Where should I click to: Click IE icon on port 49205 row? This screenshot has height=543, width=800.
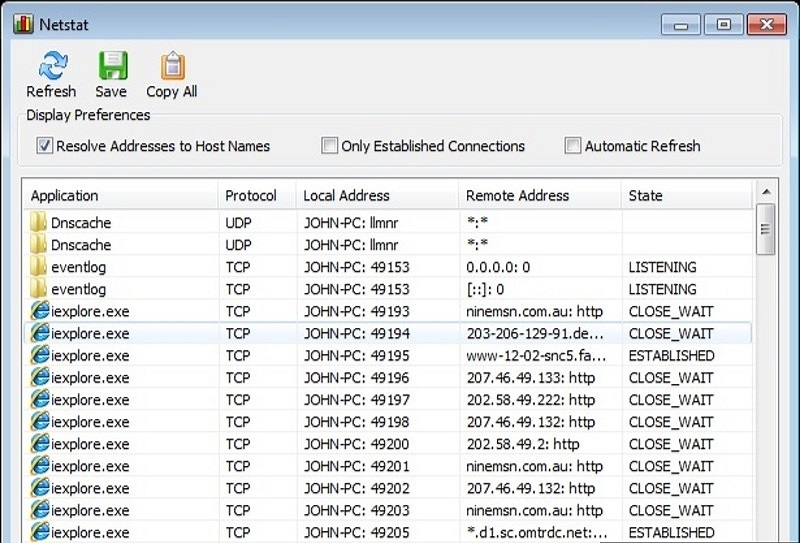click(40, 532)
